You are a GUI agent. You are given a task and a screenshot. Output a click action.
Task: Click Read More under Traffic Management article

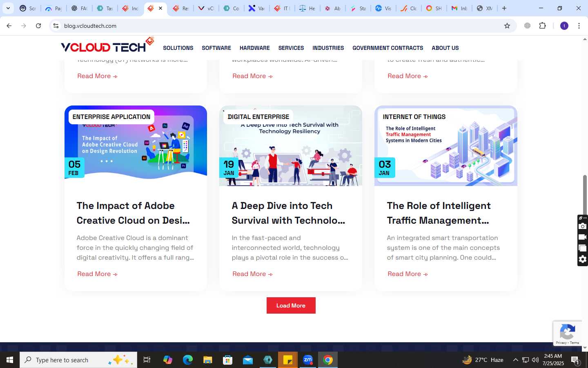click(x=408, y=274)
